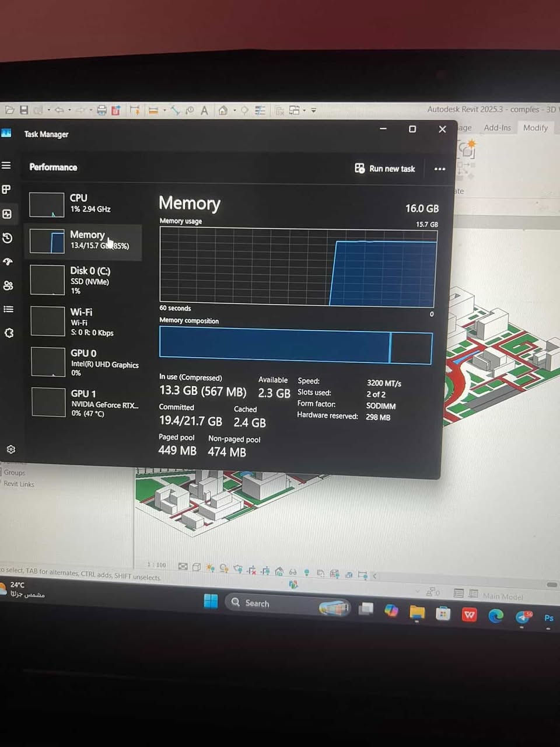
Task: Open the Task Manager navigation hamburger menu
Action: point(6,166)
